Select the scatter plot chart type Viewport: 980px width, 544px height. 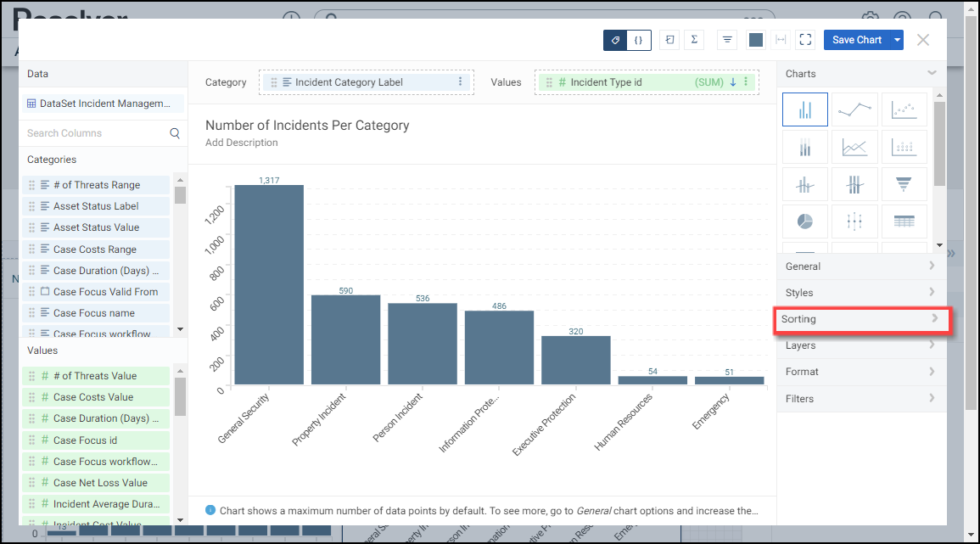pos(904,109)
